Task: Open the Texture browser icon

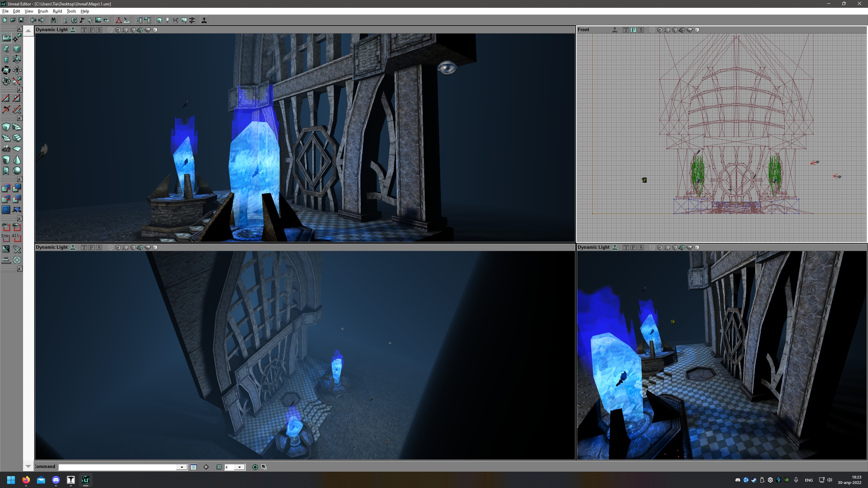Action: tap(98, 20)
